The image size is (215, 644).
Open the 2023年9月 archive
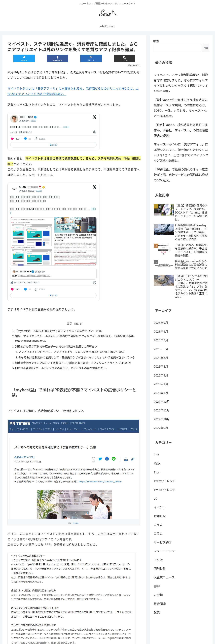point(161,323)
